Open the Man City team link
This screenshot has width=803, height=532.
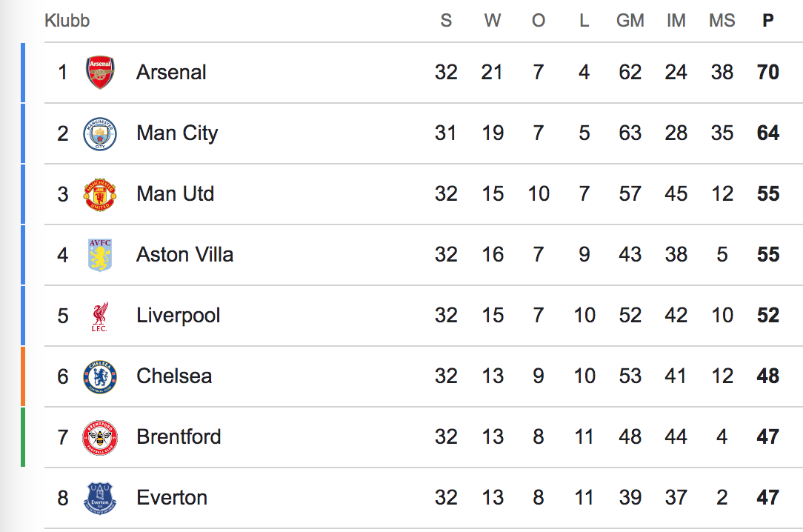177,133
